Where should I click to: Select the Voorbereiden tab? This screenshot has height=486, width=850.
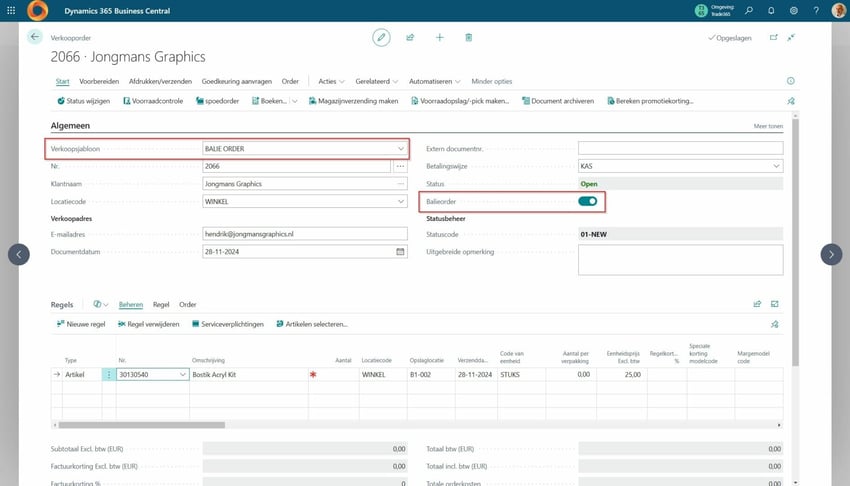tap(99, 81)
